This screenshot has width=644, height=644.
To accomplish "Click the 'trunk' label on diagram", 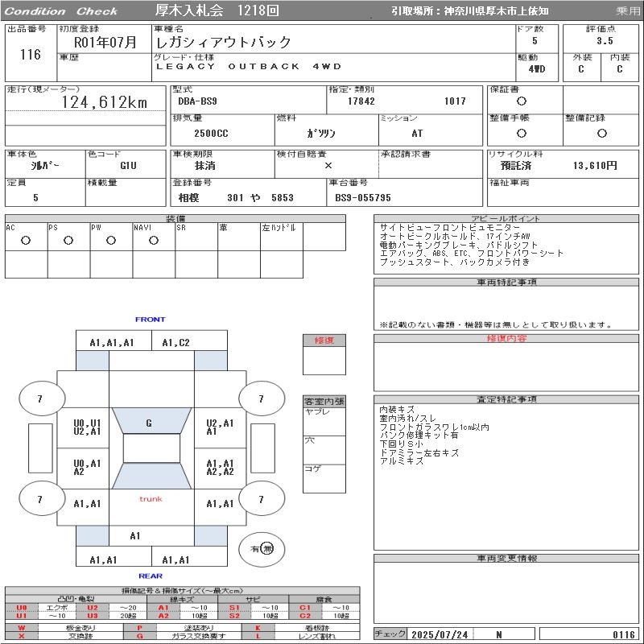I will point(151,499).
